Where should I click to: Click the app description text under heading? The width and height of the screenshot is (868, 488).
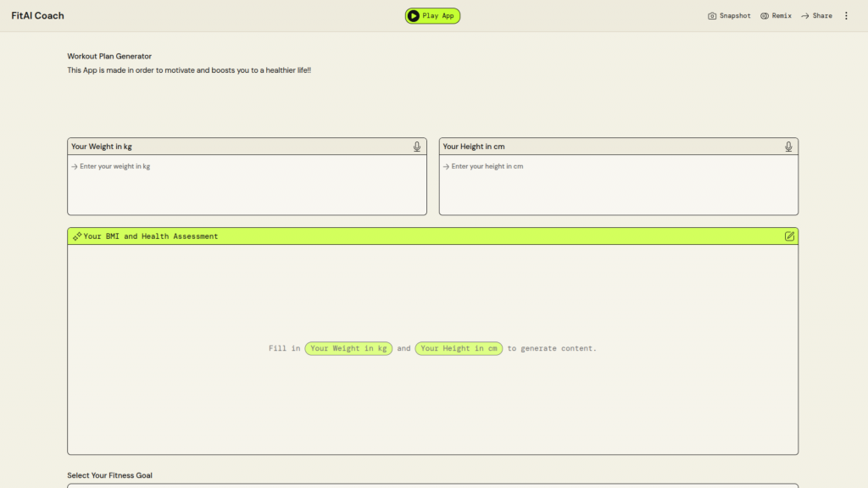point(189,70)
